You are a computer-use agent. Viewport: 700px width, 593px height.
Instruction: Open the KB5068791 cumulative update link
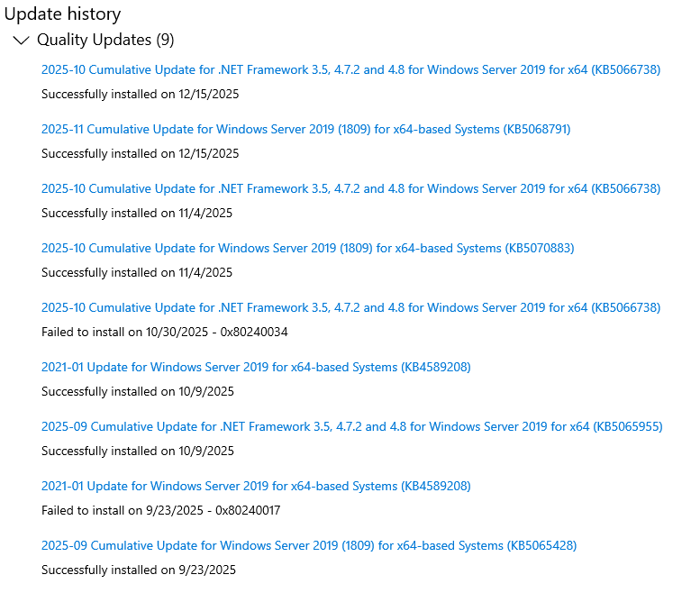pos(305,129)
